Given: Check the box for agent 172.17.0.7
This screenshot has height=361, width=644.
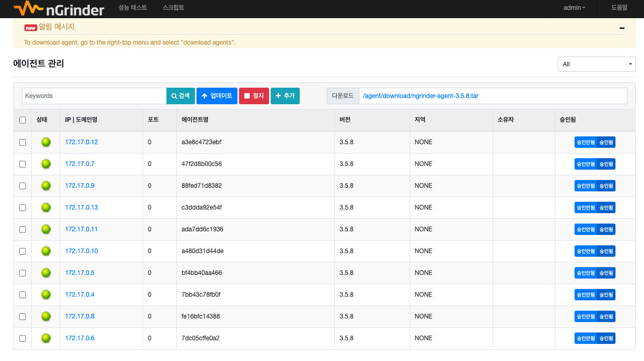Looking at the screenshot, I should [22, 164].
